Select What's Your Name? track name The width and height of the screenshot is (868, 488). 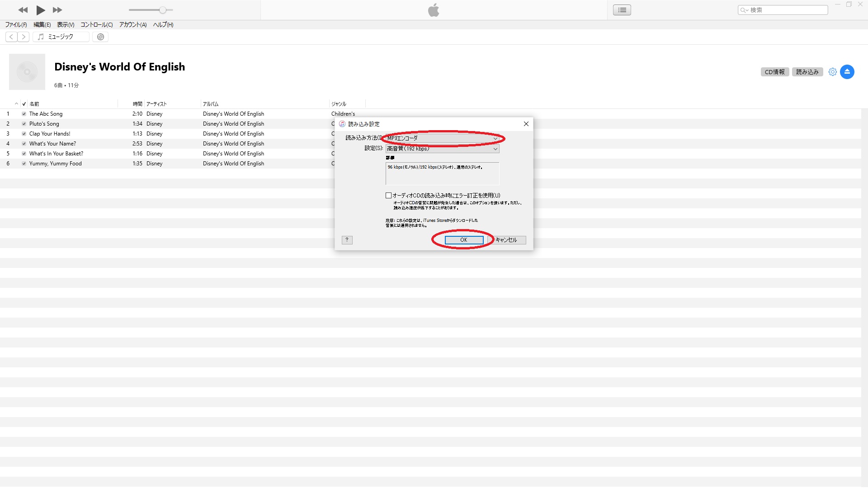(x=52, y=144)
